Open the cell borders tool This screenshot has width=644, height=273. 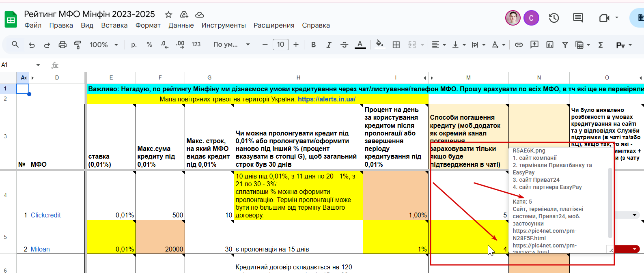[396, 45]
